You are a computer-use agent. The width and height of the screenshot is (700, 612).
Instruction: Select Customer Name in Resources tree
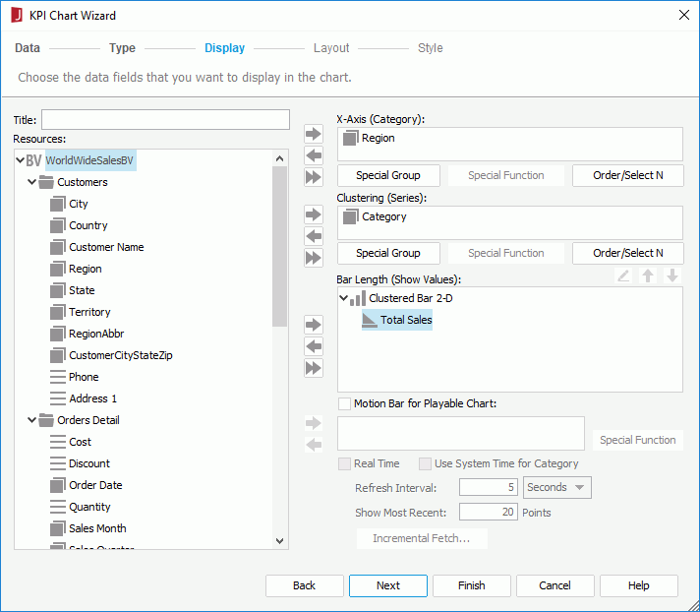point(106,247)
